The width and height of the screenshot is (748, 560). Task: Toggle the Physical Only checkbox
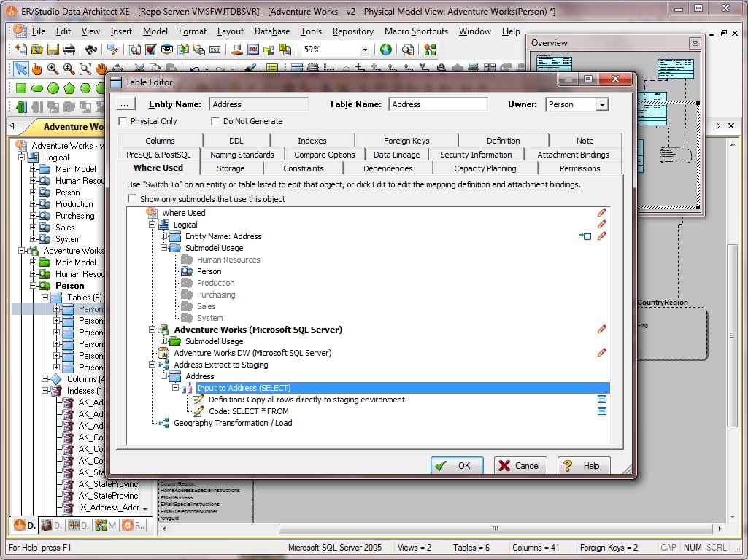click(x=123, y=121)
